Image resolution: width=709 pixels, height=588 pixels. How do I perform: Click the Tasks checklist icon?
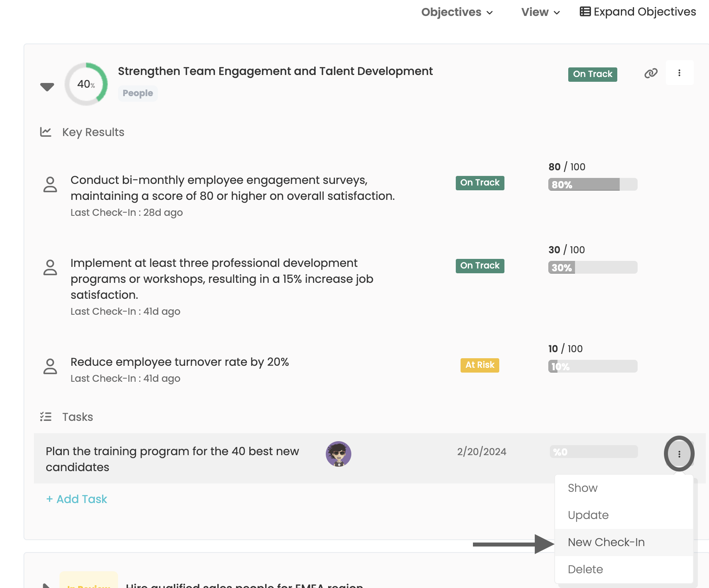[46, 417]
